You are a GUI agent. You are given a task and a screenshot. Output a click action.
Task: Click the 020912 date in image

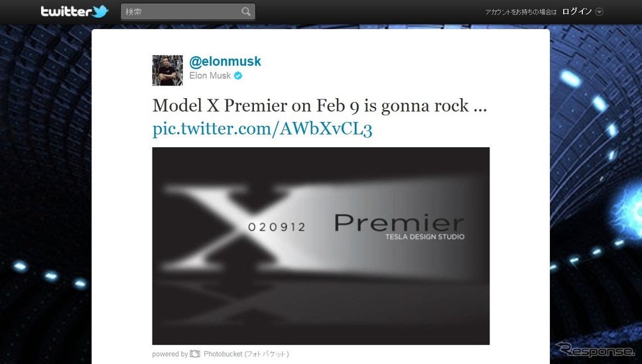point(277,227)
